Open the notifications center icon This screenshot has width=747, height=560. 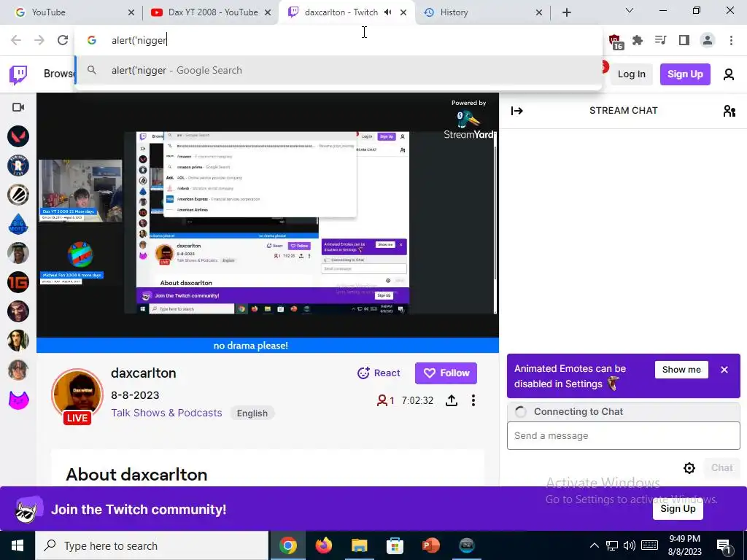[723, 545]
